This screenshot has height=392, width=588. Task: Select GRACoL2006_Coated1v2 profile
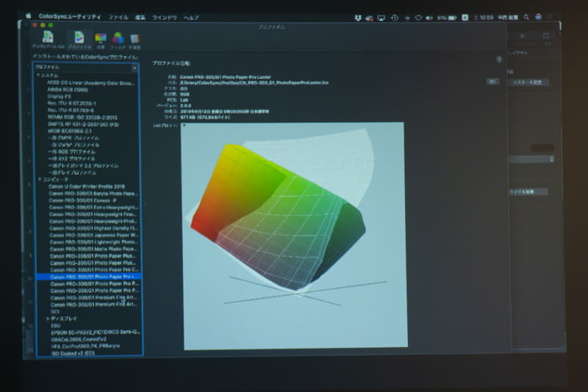point(79,339)
